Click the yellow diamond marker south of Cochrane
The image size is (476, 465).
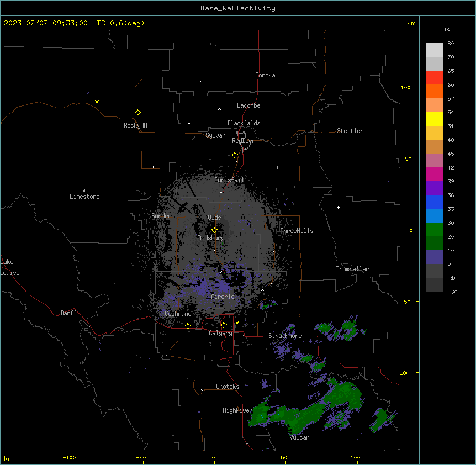point(188,326)
